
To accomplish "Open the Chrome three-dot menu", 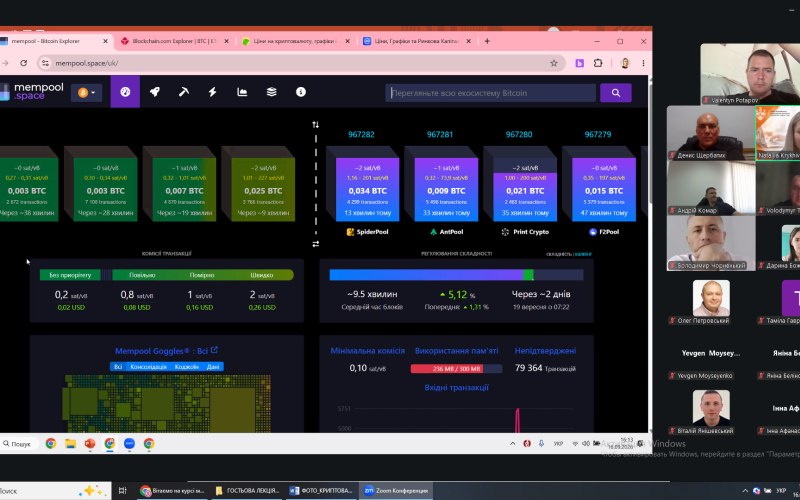I will point(643,63).
